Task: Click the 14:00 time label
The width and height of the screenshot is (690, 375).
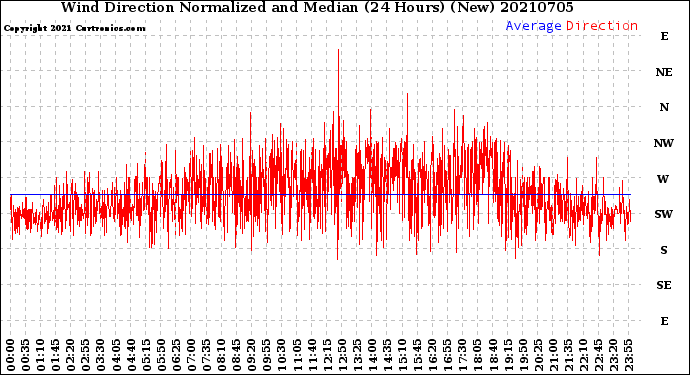Action: (x=372, y=355)
